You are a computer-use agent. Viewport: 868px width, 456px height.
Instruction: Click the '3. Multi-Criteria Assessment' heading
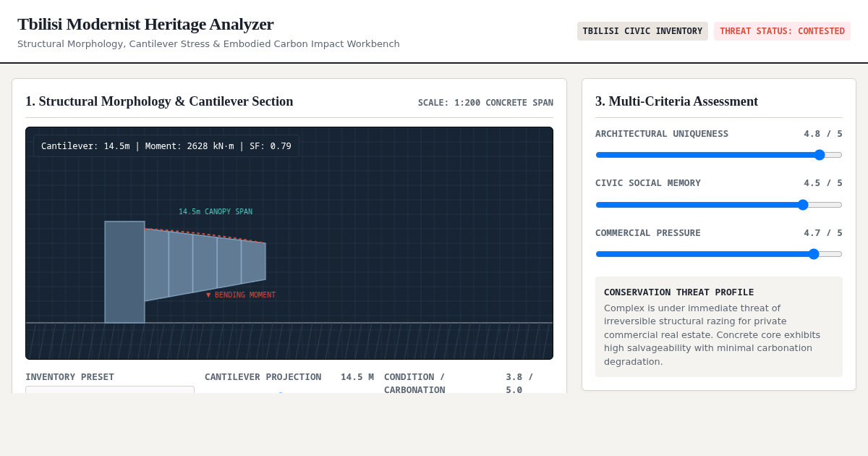coord(676,101)
